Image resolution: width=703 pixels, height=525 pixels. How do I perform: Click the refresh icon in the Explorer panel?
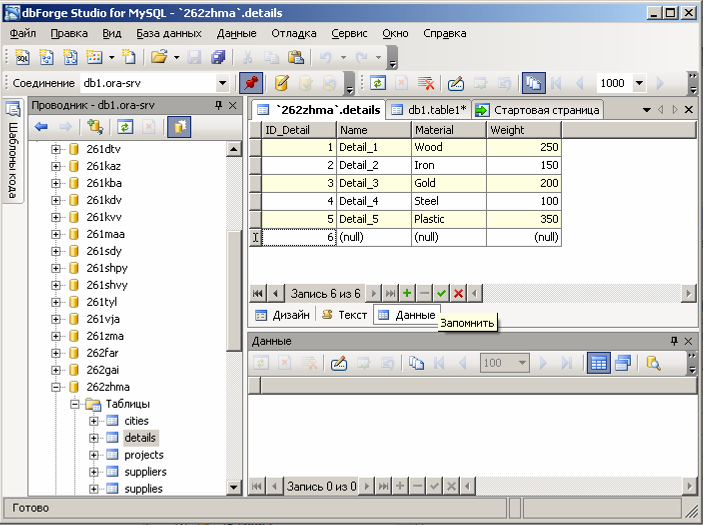[125, 127]
